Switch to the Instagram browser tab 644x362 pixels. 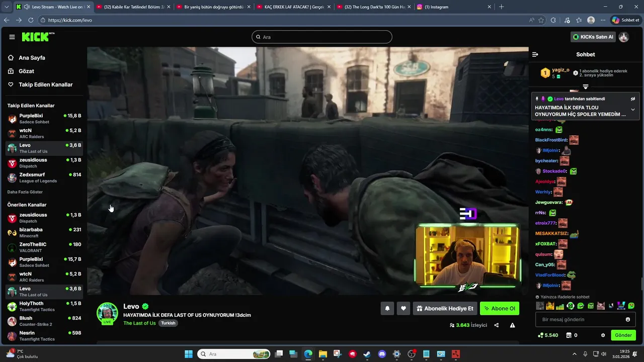click(x=453, y=7)
